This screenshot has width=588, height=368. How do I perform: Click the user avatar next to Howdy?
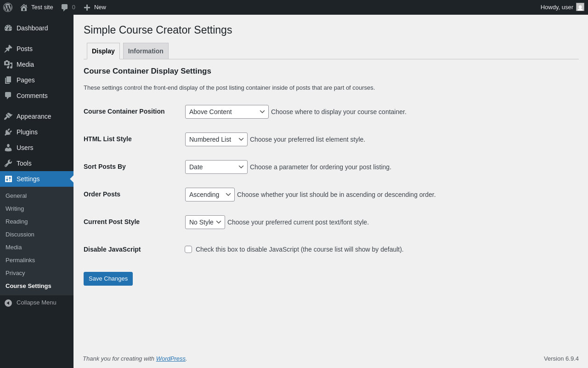pyautogui.click(x=580, y=7)
